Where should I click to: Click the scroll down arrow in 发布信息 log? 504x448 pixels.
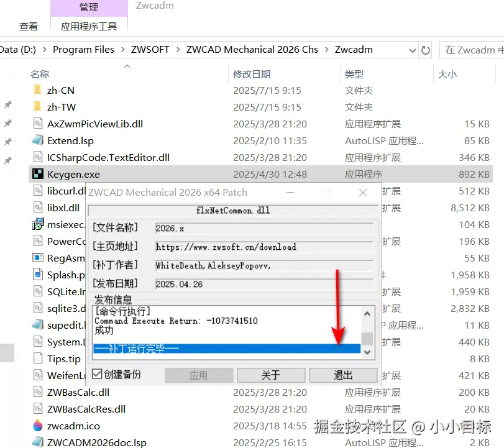click(x=367, y=352)
